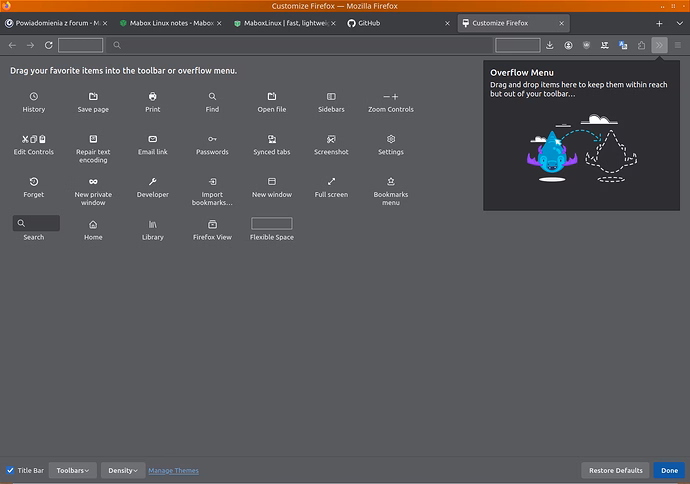
Task: Click the Downloads arrow in the toolbar
Action: point(550,45)
